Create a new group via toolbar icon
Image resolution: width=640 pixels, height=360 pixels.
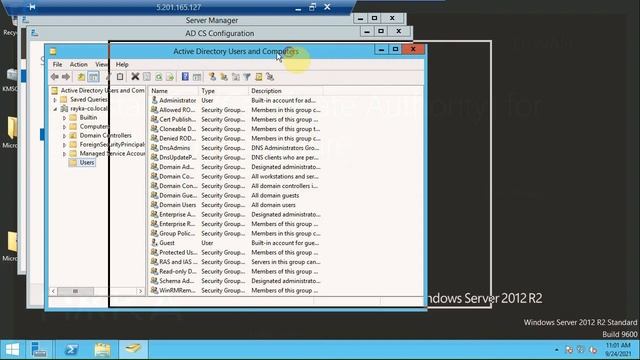pos(224,77)
